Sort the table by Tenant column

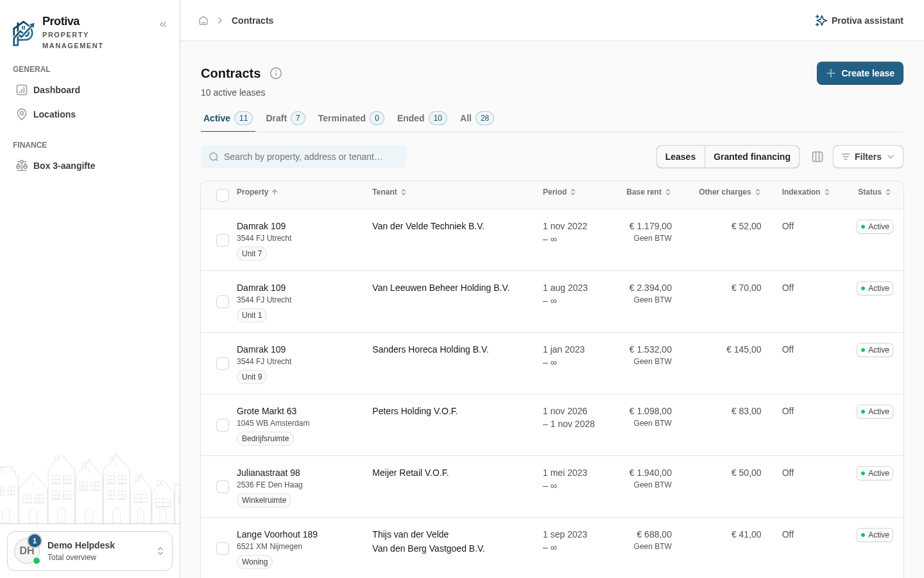point(389,192)
